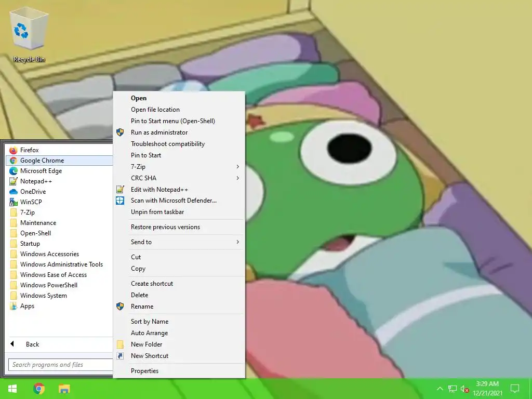Screen dimensions: 532x399
Task: Click the Windows Accessories folder icon
Action: (13, 254)
